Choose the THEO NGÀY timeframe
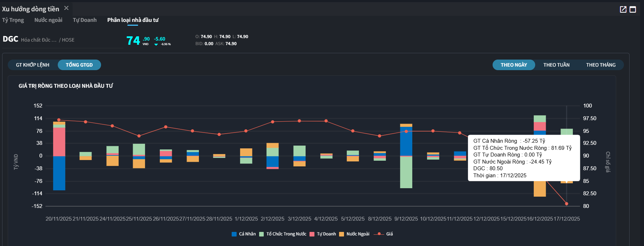The width and height of the screenshot is (644, 246). tap(514, 65)
